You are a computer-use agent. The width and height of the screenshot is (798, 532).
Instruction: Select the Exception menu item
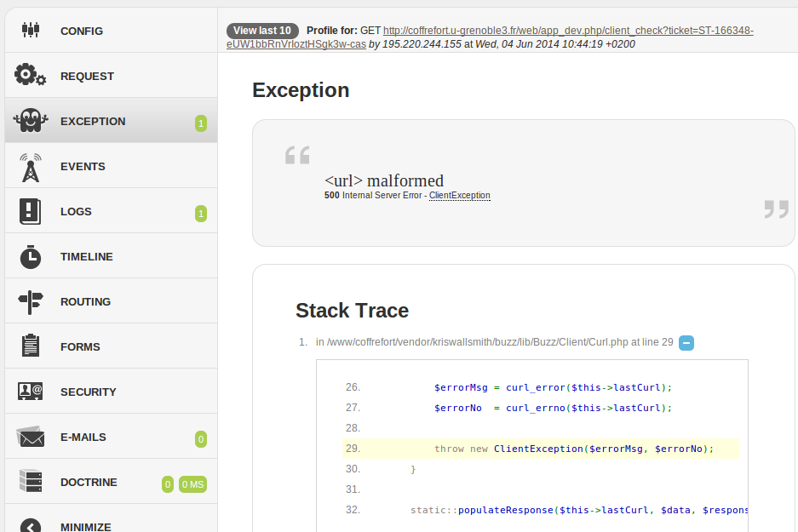(111, 121)
